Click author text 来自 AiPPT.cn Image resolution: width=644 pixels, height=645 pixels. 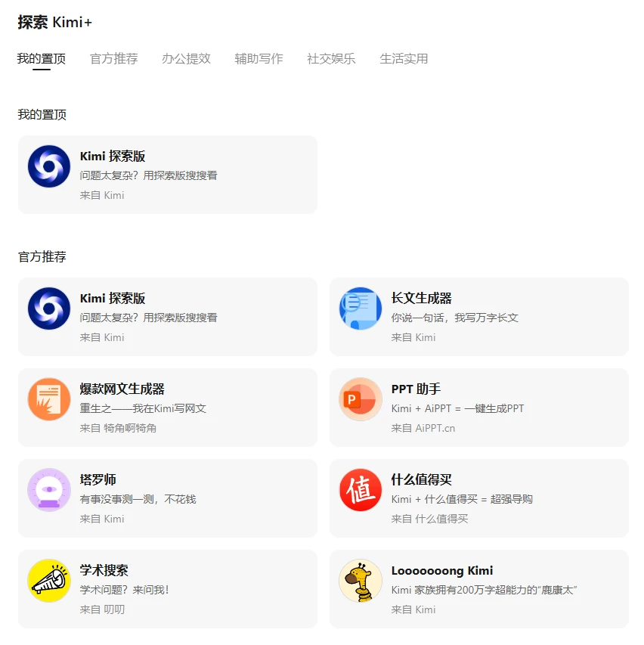[423, 428]
